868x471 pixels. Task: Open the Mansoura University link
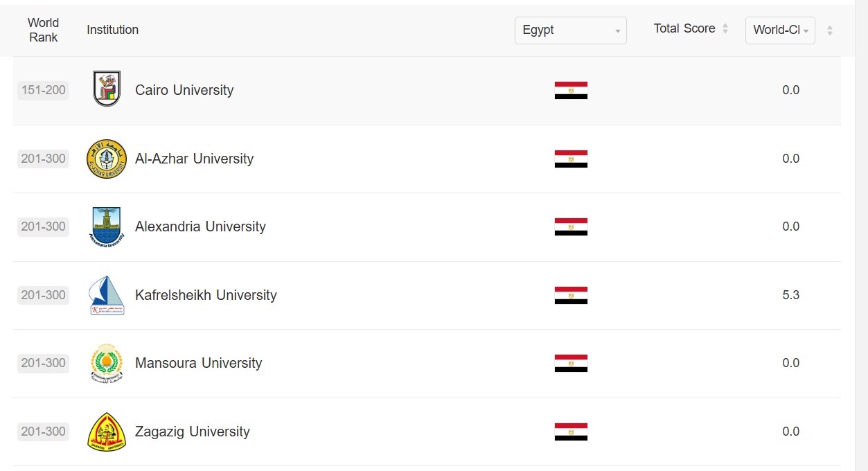click(198, 363)
